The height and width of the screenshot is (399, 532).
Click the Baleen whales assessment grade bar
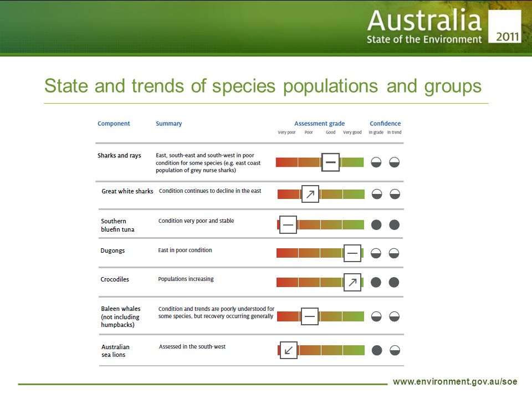point(321,316)
